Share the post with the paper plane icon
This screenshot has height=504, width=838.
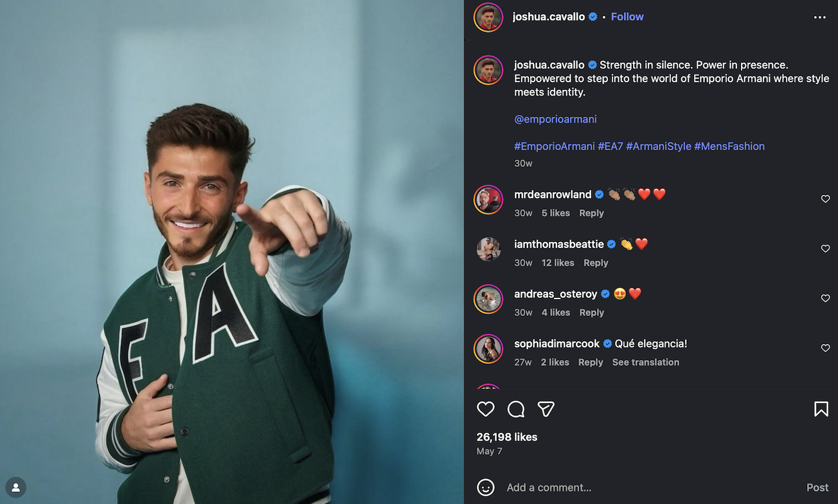pos(546,409)
